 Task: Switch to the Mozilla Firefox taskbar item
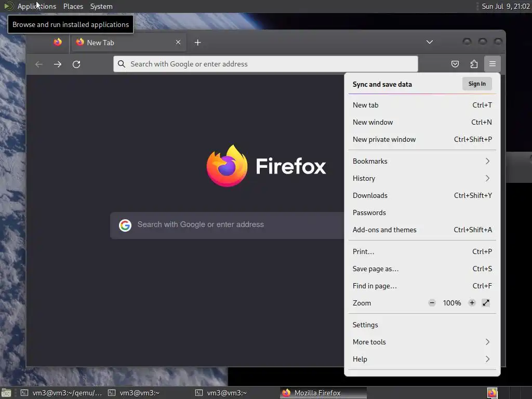pos(323,393)
